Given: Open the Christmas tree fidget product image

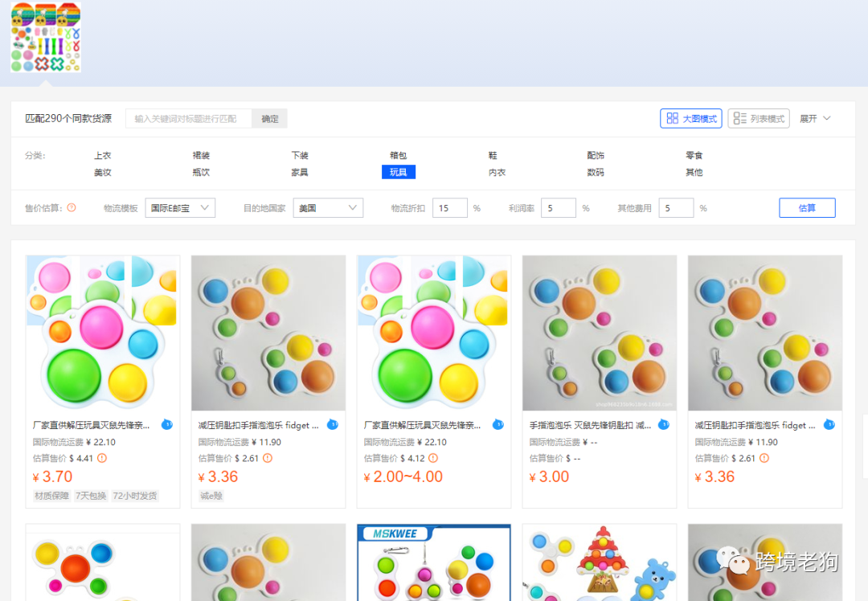Looking at the screenshot, I should point(600,562).
